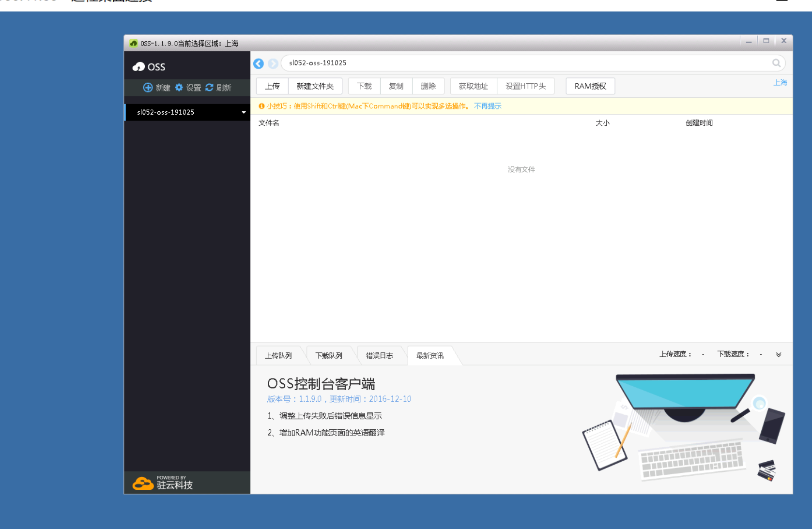Click the version text 版本号：1.1.9.0
Image resolution: width=812 pixels, height=529 pixels.
click(294, 399)
